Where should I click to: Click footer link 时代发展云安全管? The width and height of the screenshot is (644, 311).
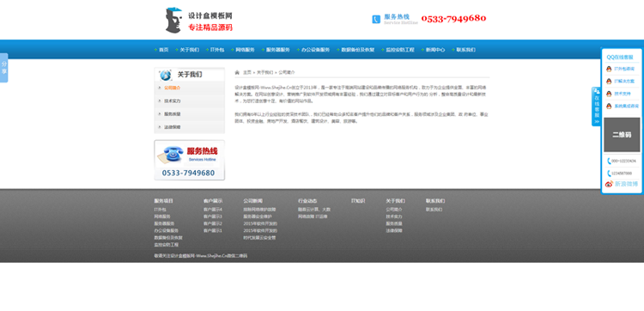(x=259, y=237)
